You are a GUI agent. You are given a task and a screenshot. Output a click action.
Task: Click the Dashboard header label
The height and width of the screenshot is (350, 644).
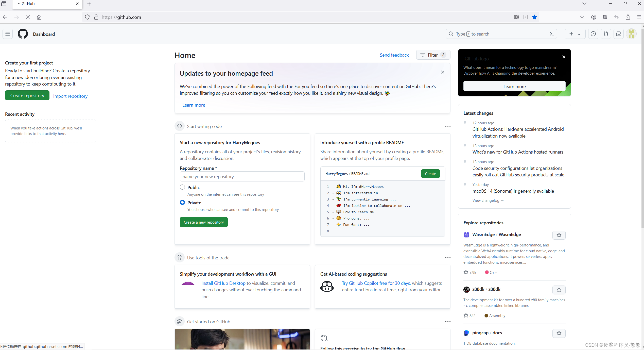tap(44, 34)
